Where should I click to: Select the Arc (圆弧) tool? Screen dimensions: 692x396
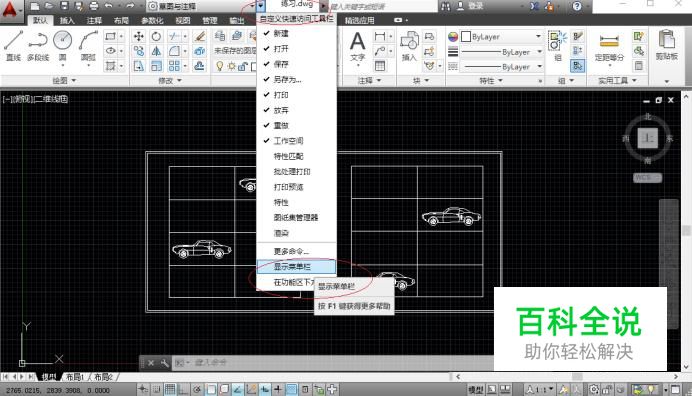[x=88, y=45]
